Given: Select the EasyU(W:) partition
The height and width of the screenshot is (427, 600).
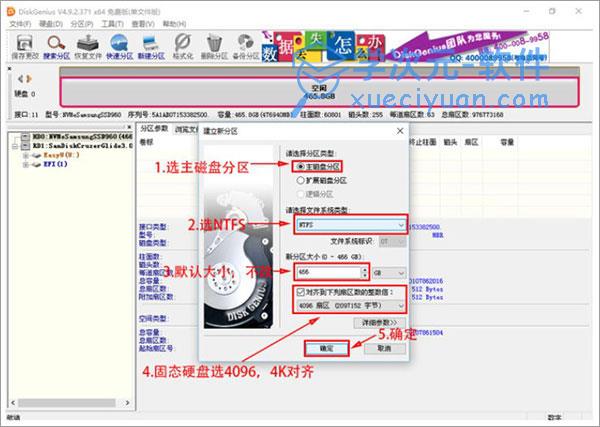Looking at the screenshot, I should 61,155.
